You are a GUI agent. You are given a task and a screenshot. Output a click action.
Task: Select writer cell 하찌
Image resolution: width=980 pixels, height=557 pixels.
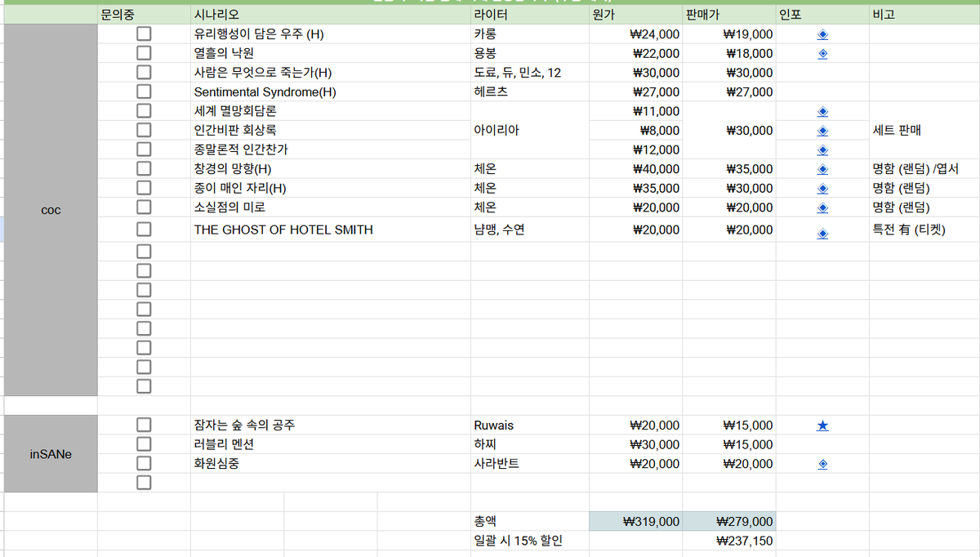530,444
